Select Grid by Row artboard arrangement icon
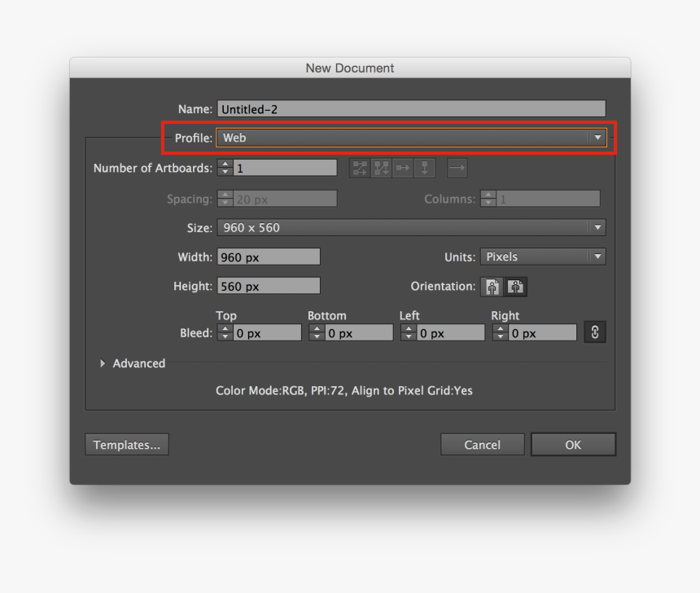Image resolution: width=700 pixels, height=593 pixels. click(360, 168)
